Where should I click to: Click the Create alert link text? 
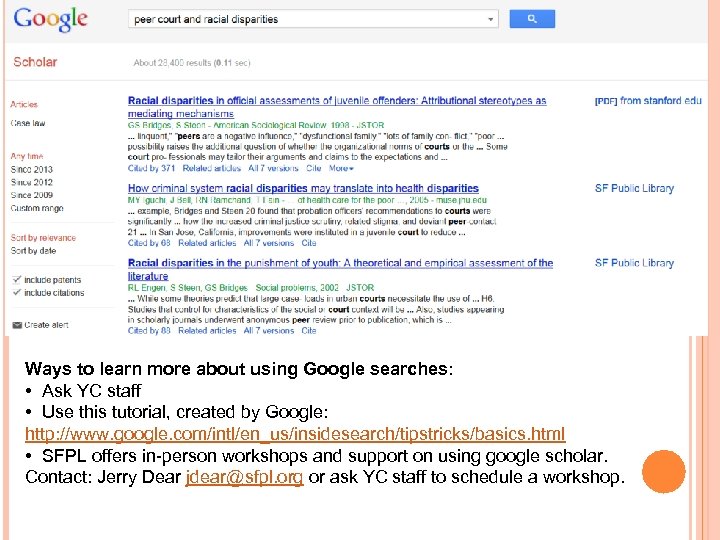pos(46,325)
